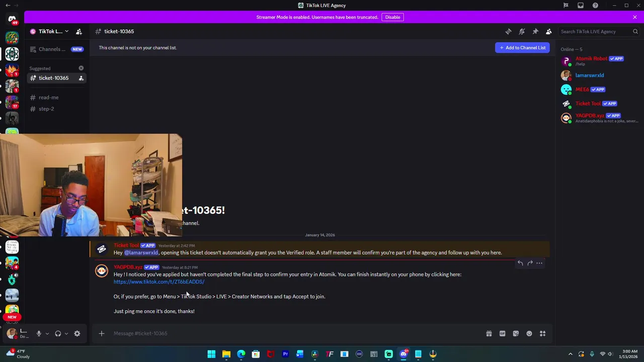Open output device options arrow beside headphones
Image resolution: width=644 pixels, height=362 pixels.
(x=66, y=333)
